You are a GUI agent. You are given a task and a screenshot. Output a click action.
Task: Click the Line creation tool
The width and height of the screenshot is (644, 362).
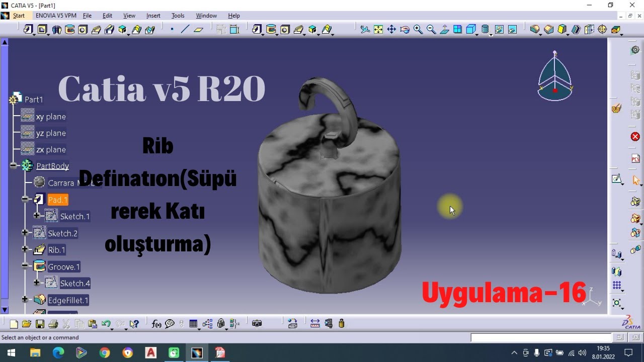coord(185,30)
